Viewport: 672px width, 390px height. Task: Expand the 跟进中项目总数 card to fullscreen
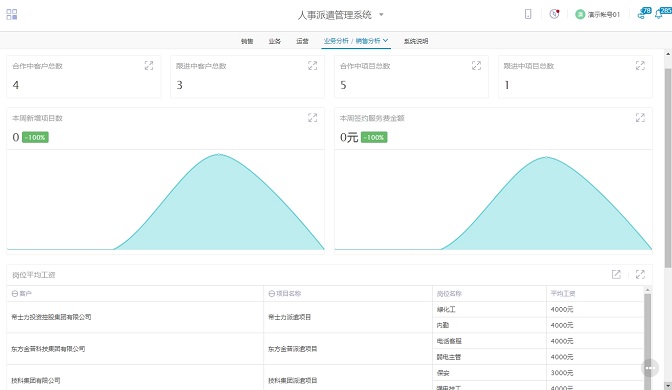pyautogui.click(x=640, y=66)
